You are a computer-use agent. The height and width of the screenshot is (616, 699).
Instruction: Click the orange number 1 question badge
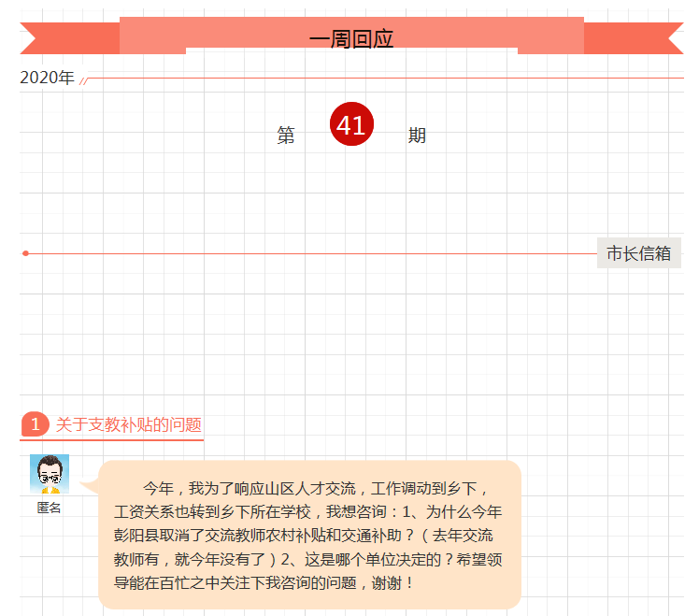click(35, 424)
